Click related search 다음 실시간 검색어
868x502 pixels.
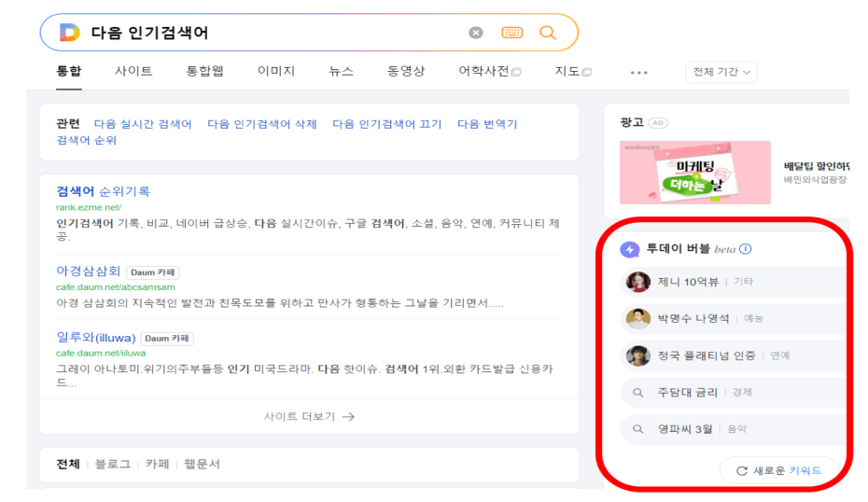click(x=143, y=124)
